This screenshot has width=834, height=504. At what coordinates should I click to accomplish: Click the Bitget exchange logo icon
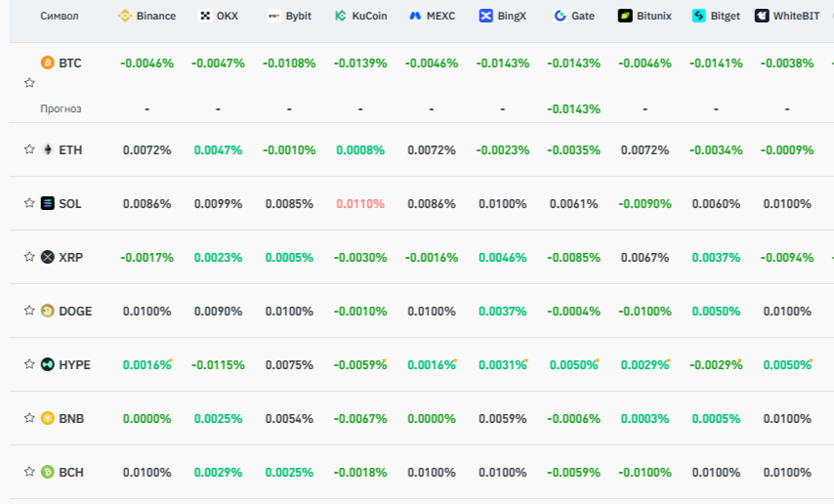click(x=699, y=16)
